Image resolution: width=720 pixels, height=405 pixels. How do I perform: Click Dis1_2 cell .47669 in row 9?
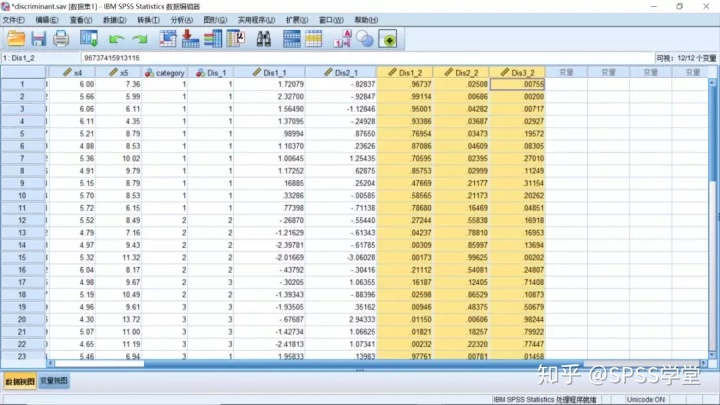(x=405, y=183)
